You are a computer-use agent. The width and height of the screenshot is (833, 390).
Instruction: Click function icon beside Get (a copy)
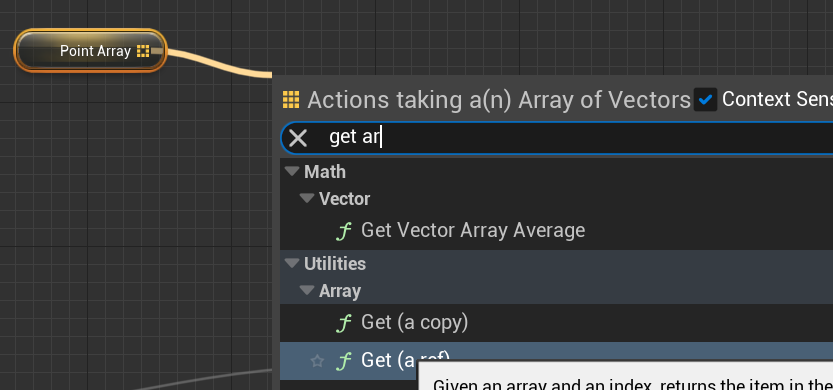click(344, 323)
